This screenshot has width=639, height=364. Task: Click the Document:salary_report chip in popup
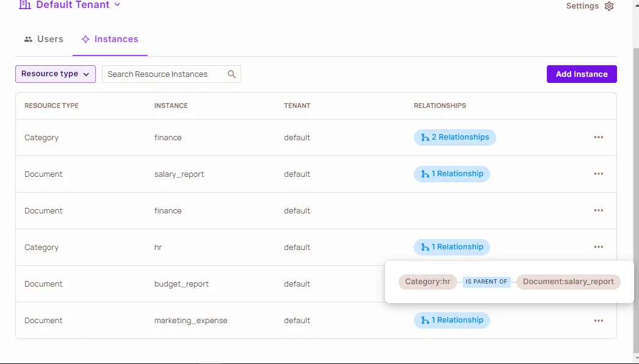pos(568,282)
